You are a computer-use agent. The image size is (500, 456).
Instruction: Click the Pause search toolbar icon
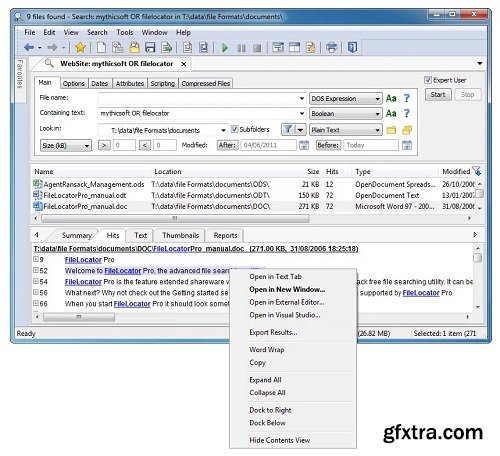coord(241,48)
